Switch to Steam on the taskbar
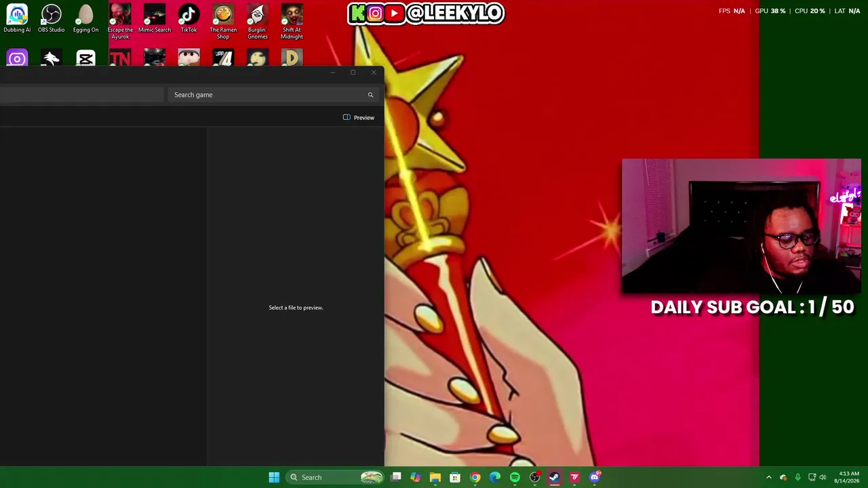Viewport: 868px width, 488px height. tap(555, 477)
